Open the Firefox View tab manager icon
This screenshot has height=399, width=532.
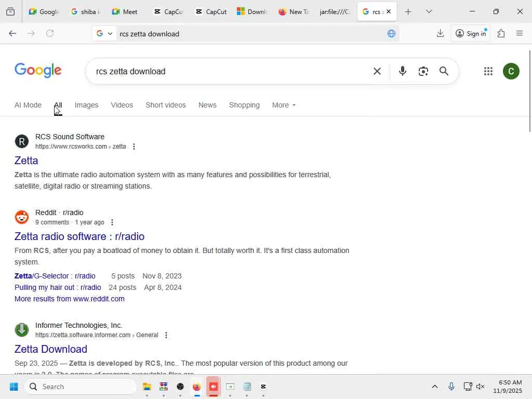(x=10, y=11)
